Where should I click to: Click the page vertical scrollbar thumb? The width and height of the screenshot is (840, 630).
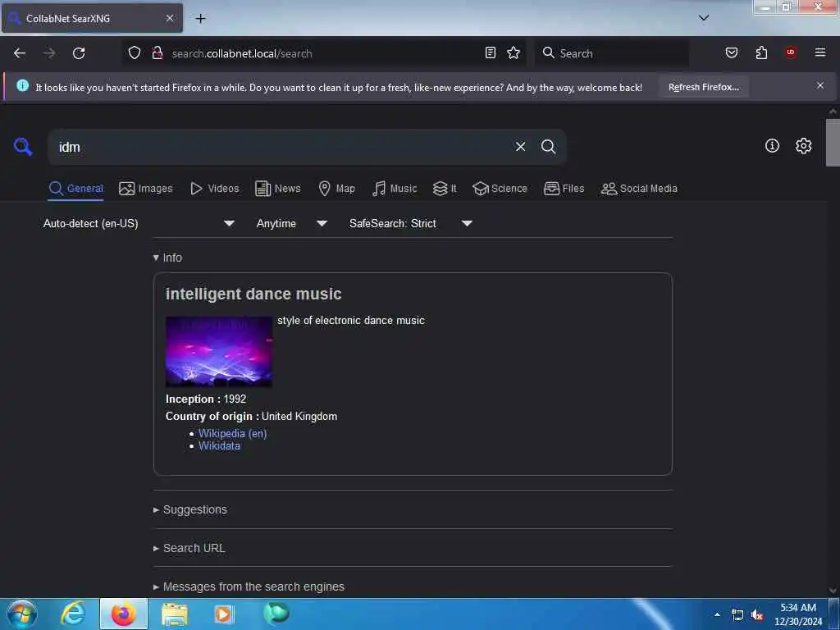click(x=833, y=143)
